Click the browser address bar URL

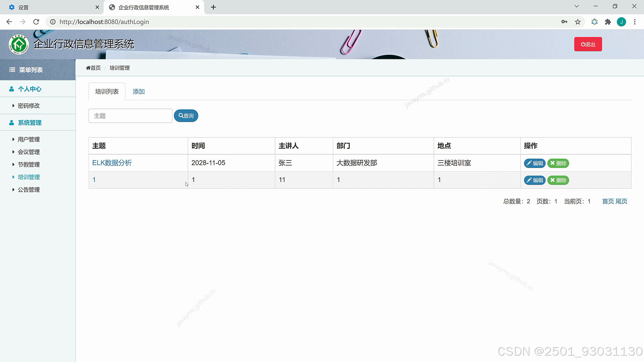(104, 22)
